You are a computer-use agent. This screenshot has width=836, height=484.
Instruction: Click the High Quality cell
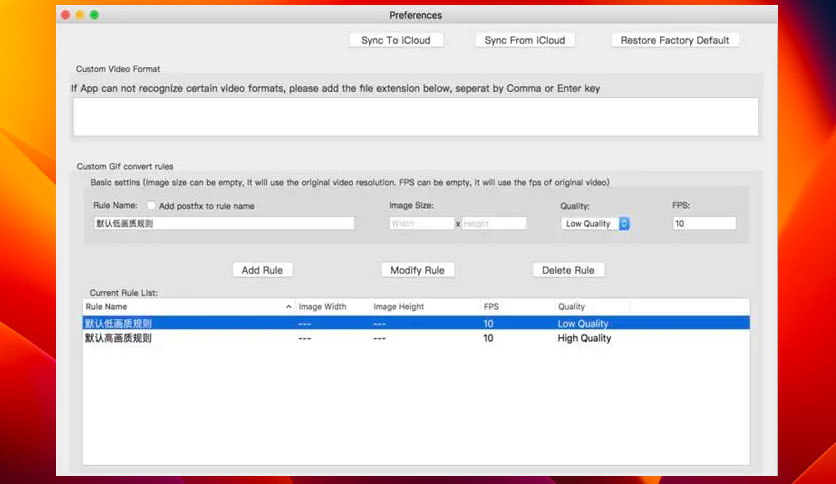(584, 338)
